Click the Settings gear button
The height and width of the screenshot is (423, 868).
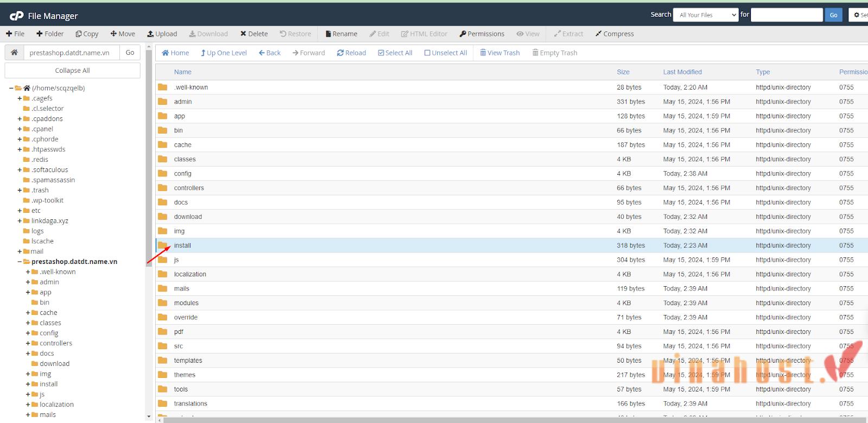point(859,15)
